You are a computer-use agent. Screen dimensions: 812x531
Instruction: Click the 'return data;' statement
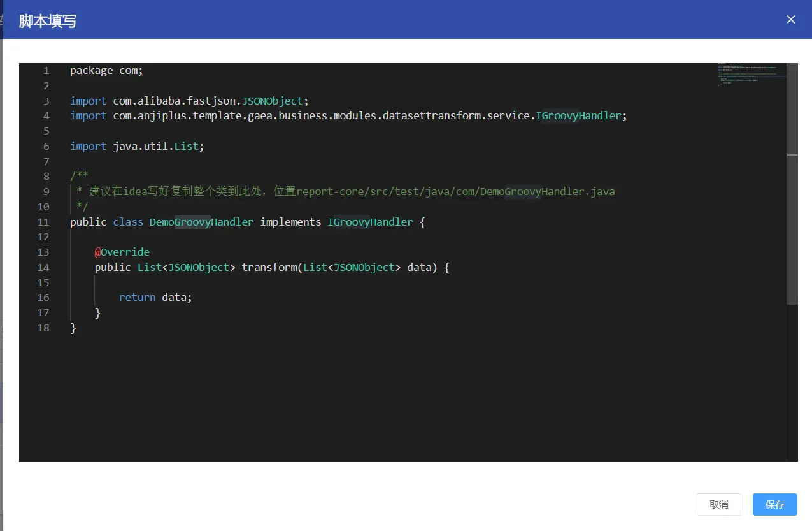[155, 298]
